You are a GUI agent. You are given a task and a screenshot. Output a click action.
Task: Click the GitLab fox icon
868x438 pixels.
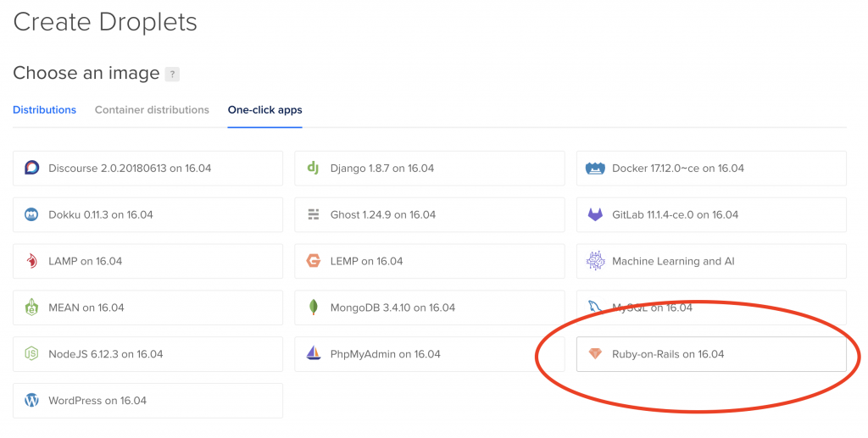coord(595,214)
